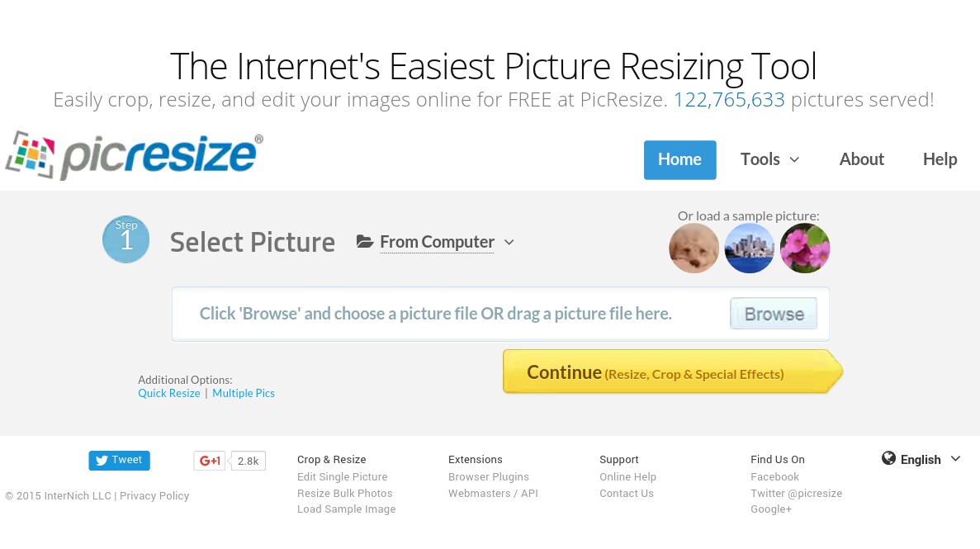Click the globe language icon
The height and width of the screenshot is (549, 980).
point(888,458)
